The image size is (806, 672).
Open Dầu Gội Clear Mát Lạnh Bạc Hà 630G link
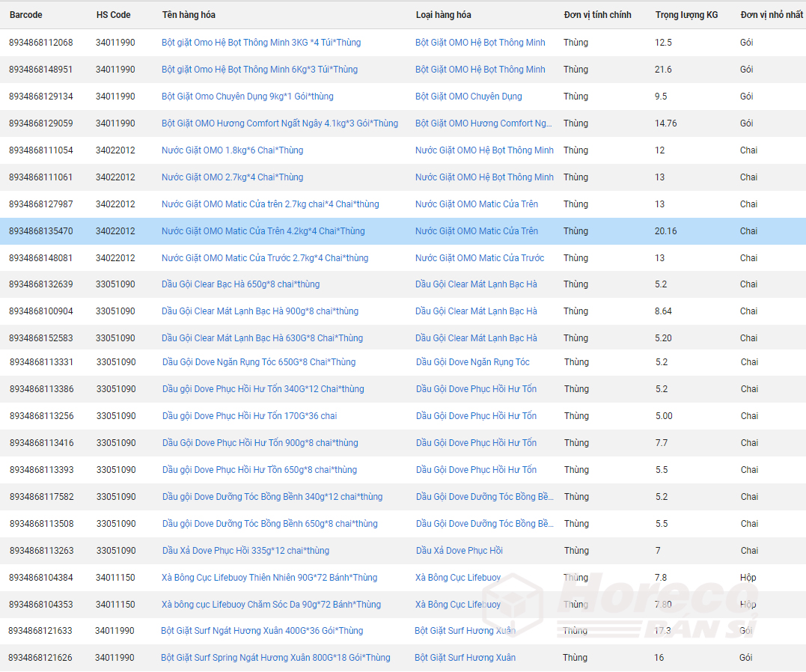[262, 338]
